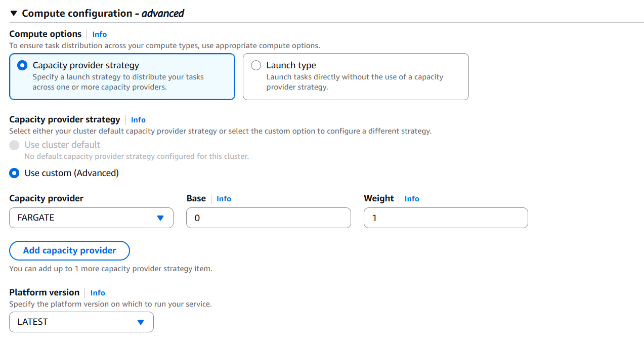Open the LATEST platform version dropdown
The height and width of the screenshot is (345, 644).
tap(81, 322)
